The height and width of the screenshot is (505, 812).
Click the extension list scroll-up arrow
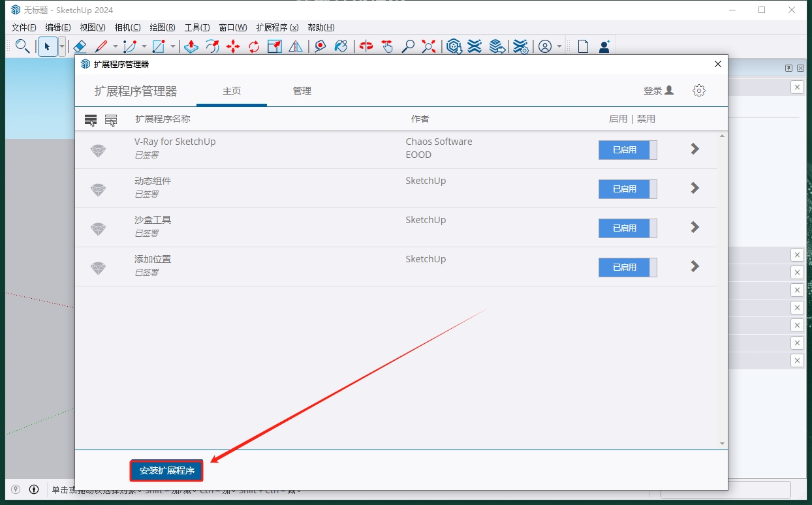[x=722, y=135]
